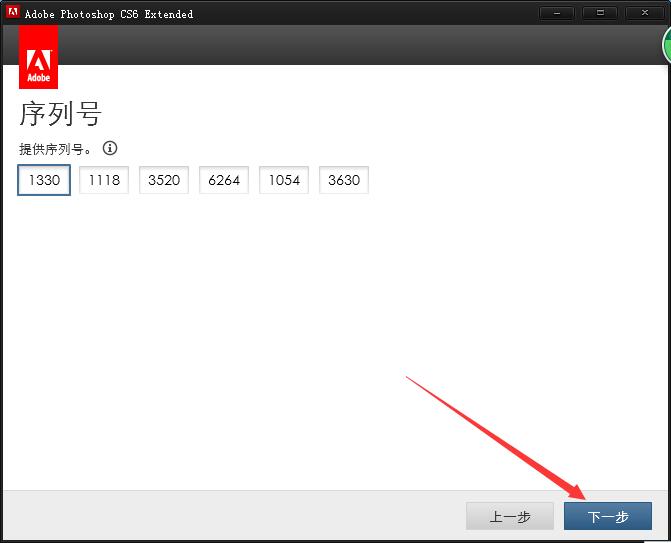The width and height of the screenshot is (671, 543).
Task: Focus the serial field containing 1330
Action: tap(44, 180)
